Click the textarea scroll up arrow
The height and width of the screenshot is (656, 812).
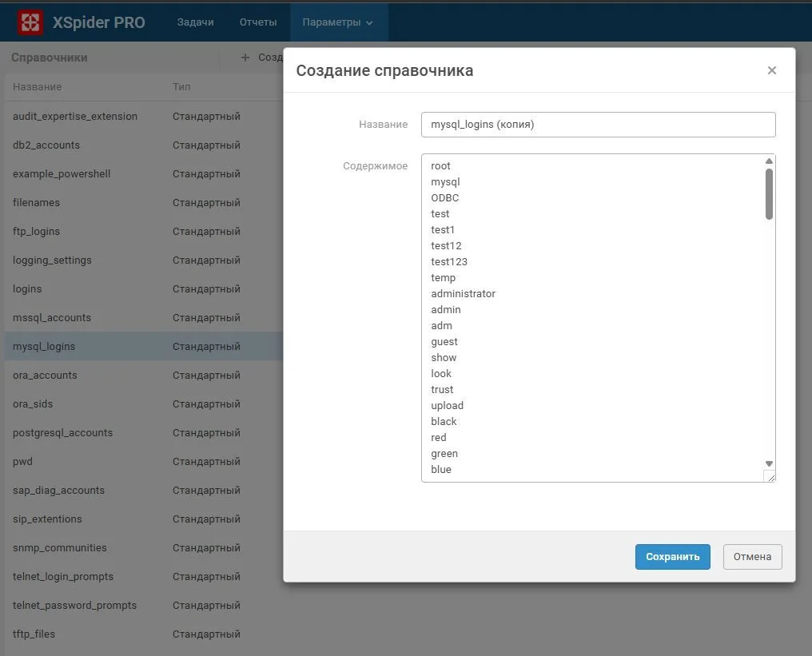point(769,161)
